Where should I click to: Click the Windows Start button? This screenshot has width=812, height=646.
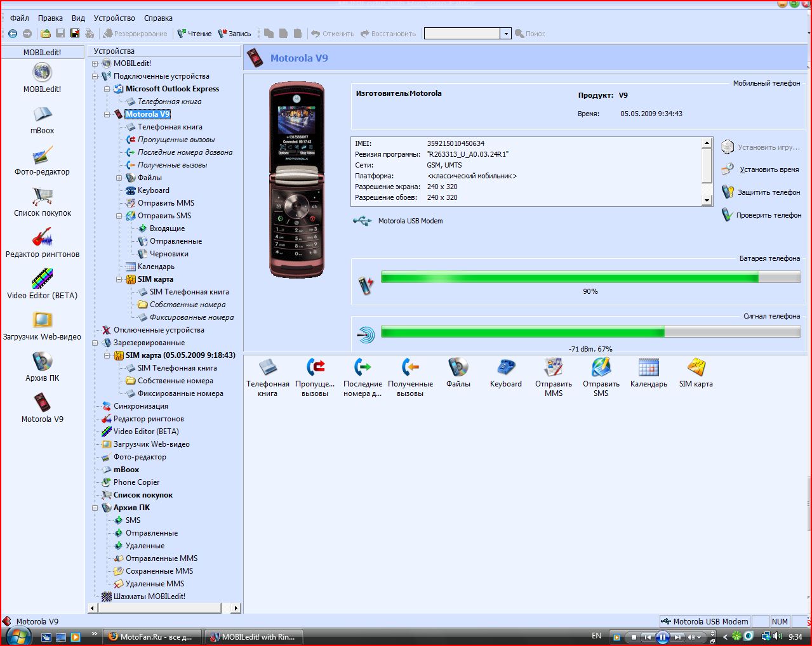pos(17,636)
